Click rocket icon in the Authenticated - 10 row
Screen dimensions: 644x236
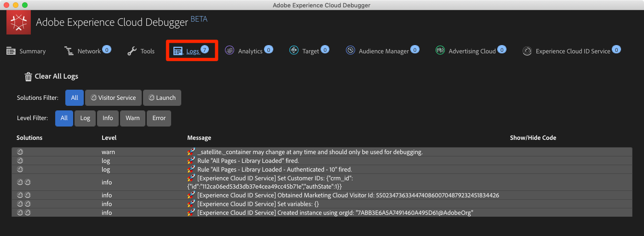pos(191,169)
